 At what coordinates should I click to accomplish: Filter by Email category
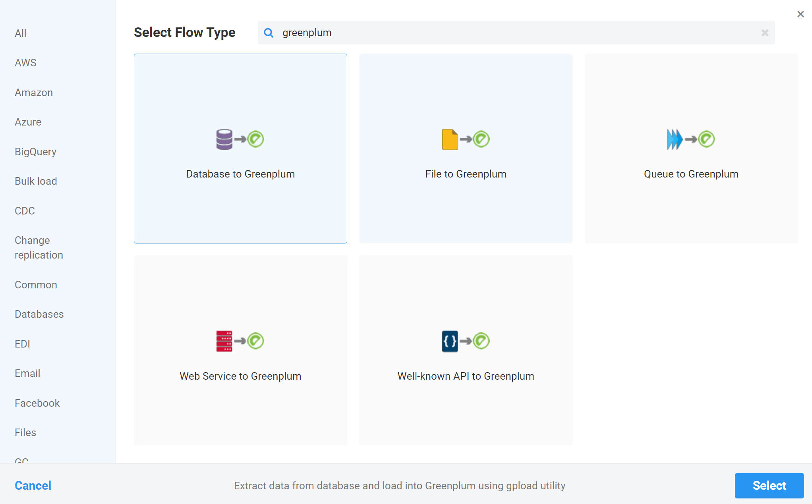pos(27,373)
